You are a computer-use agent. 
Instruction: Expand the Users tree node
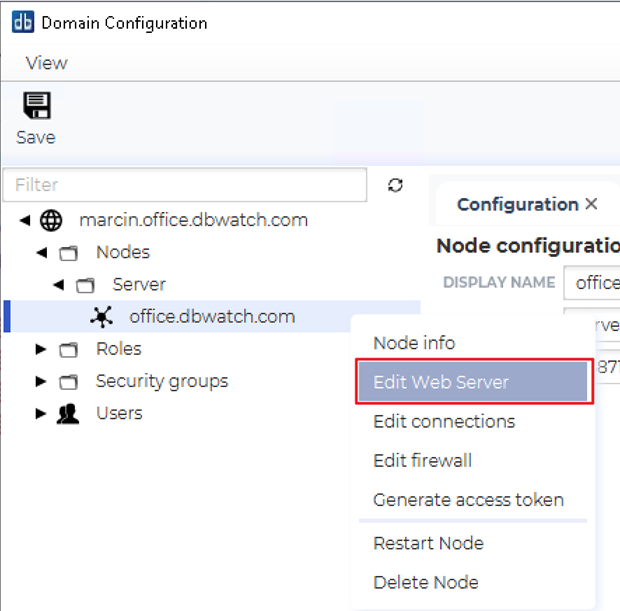click(41, 413)
